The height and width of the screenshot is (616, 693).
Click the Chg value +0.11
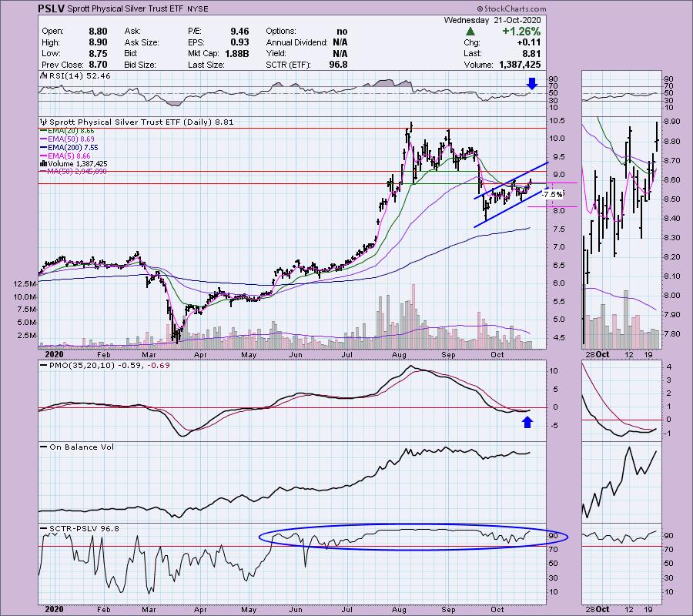click(528, 42)
